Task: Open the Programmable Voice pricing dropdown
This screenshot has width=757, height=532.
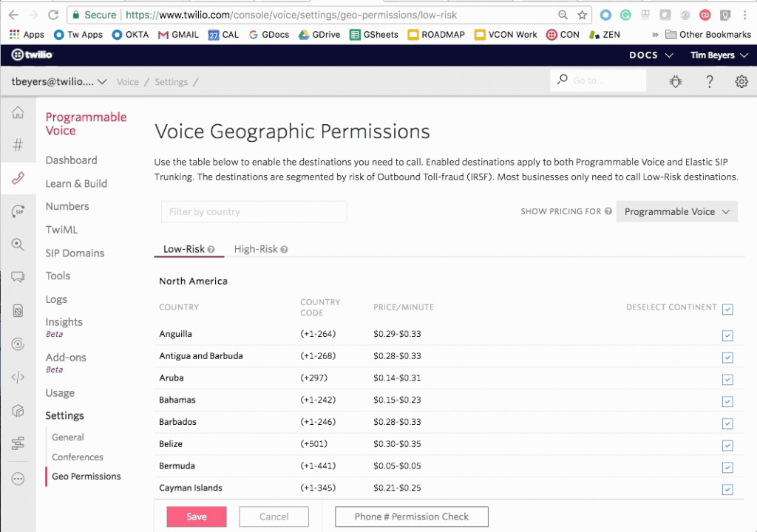Action: point(677,211)
